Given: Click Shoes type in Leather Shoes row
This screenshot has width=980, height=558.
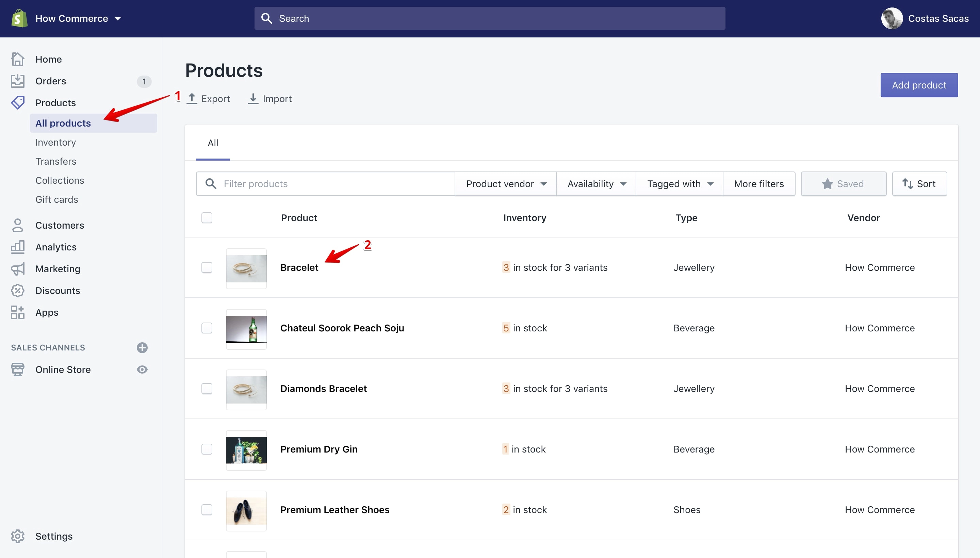Looking at the screenshot, I should (x=687, y=510).
